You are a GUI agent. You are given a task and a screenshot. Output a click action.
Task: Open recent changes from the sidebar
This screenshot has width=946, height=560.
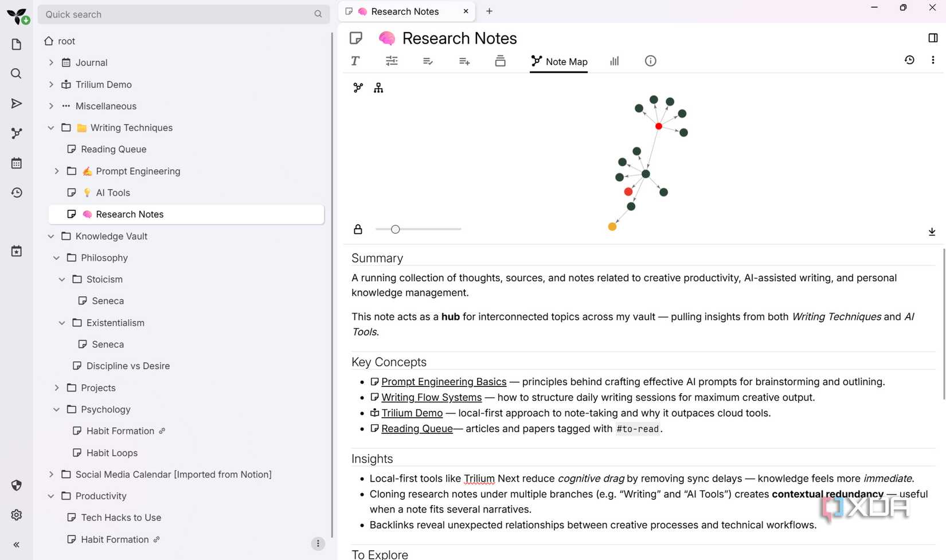point(17,193)
